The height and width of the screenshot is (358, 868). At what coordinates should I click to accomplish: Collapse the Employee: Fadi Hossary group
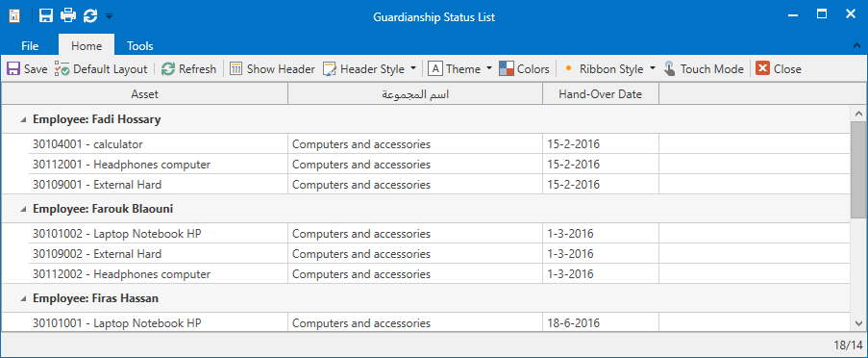tap(23, 119)
